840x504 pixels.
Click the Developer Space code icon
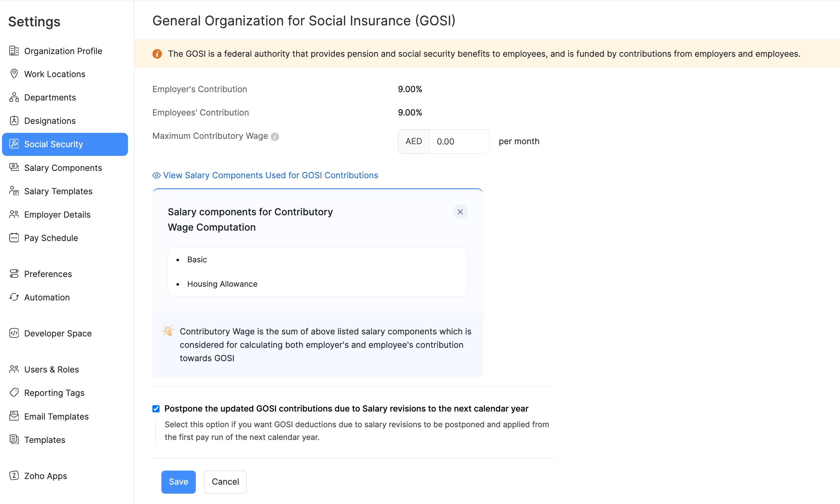14,333
